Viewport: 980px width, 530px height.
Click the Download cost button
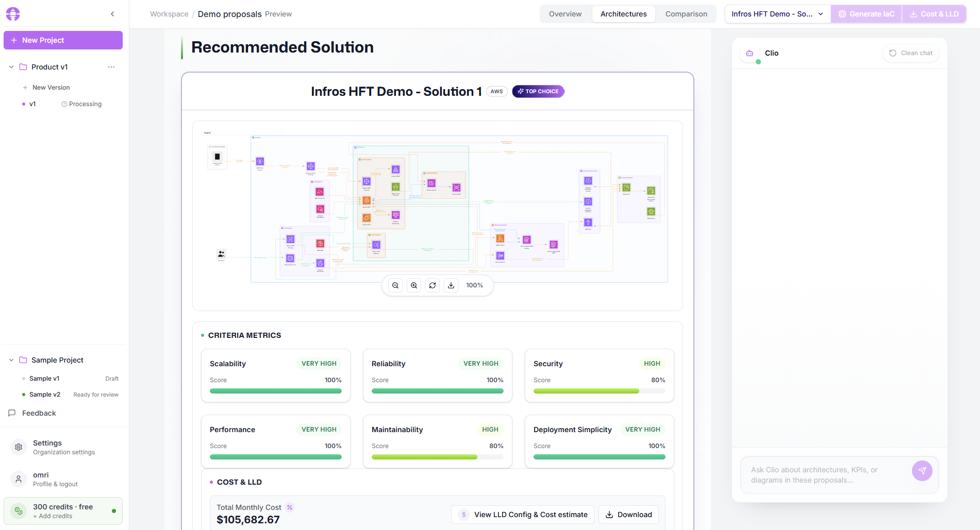point(628,515)
